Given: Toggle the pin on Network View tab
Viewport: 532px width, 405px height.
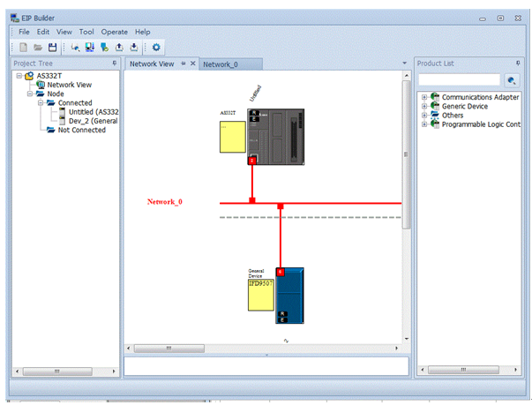Looking at the screenshot, I should (184, 64).
